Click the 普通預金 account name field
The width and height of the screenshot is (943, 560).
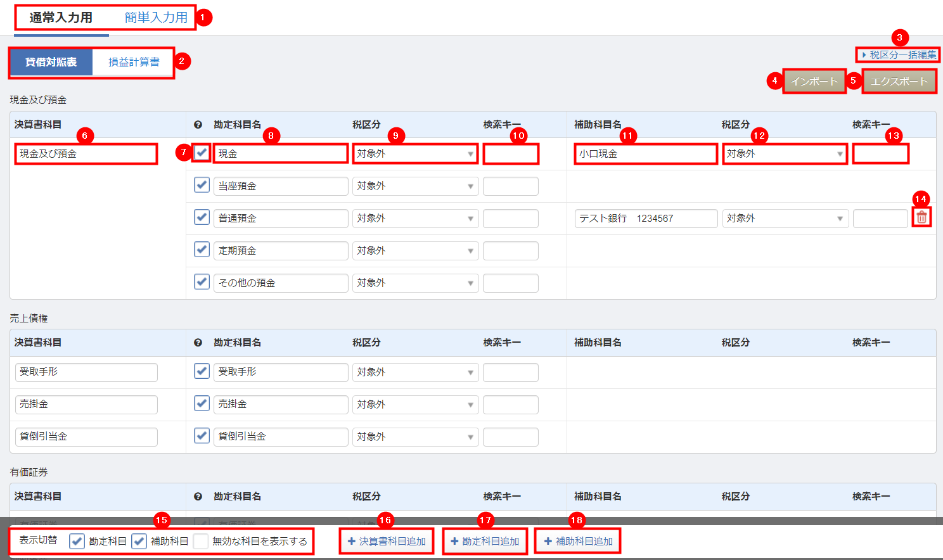[281, 219]
